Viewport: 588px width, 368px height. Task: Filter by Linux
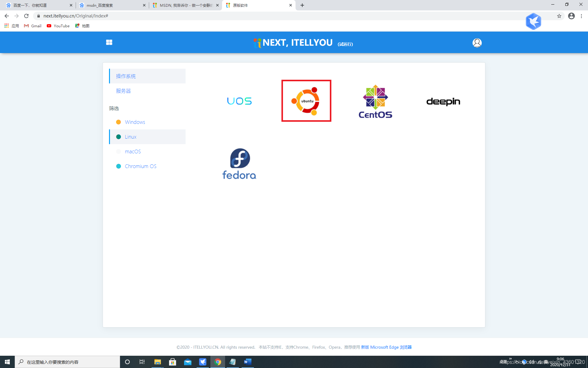click(147, 137)
